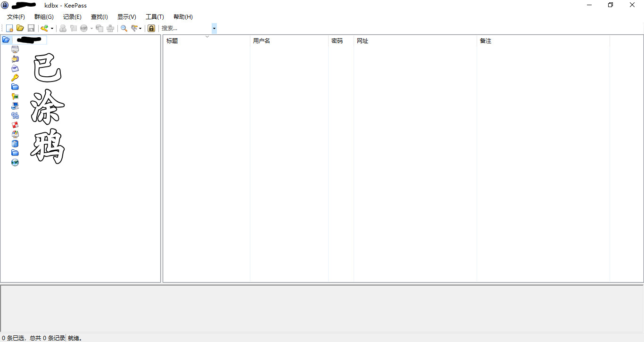Screen dimensions: 644x342
Task: Expand the Show entries keys dropdown arrow
Action: [x=140, y=29]
